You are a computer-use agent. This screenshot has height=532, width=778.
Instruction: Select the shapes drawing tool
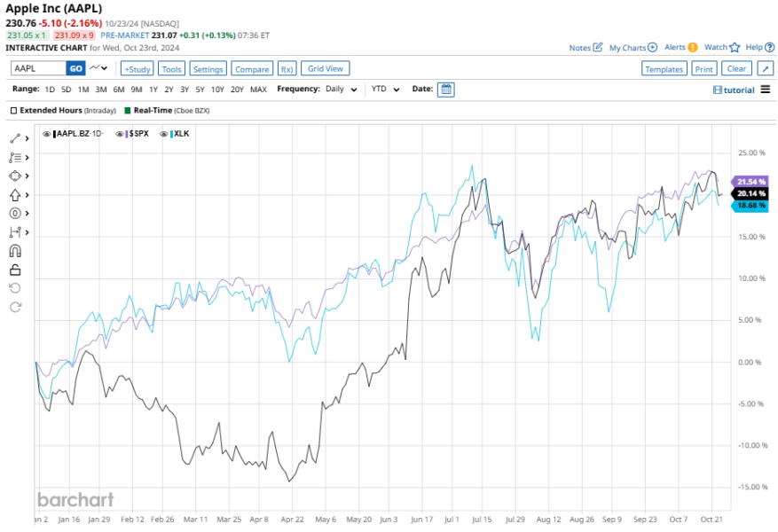tap(15, 176)
